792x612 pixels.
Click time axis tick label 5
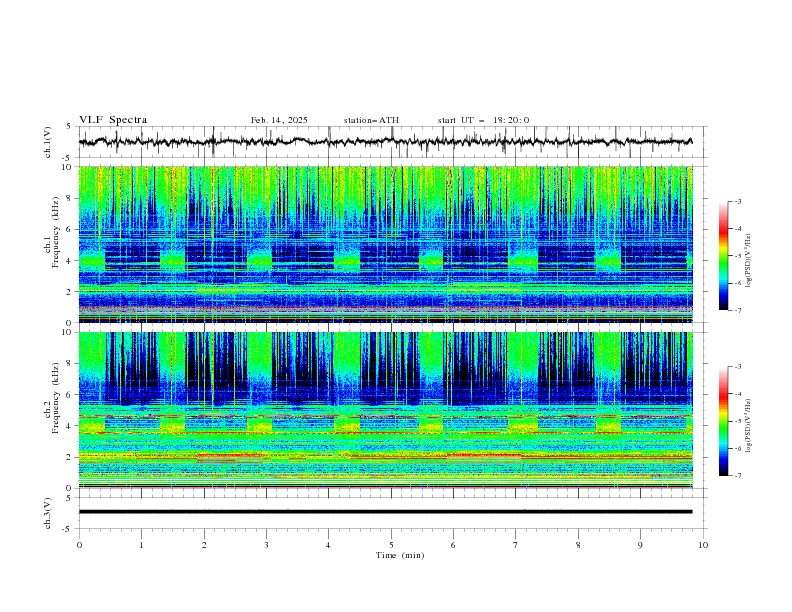point(391,545)
